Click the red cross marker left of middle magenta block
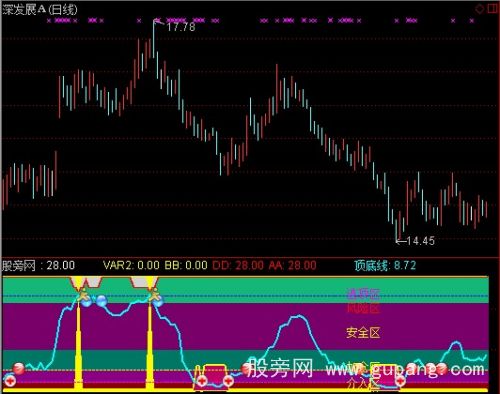This screenshot has width=500, height=394. (202, 381)
